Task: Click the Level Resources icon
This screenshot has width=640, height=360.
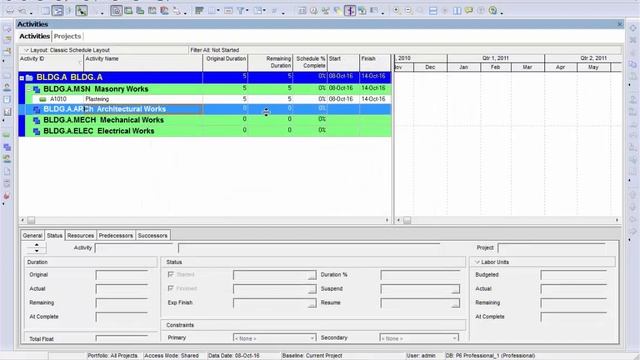Action: [326, 11]
